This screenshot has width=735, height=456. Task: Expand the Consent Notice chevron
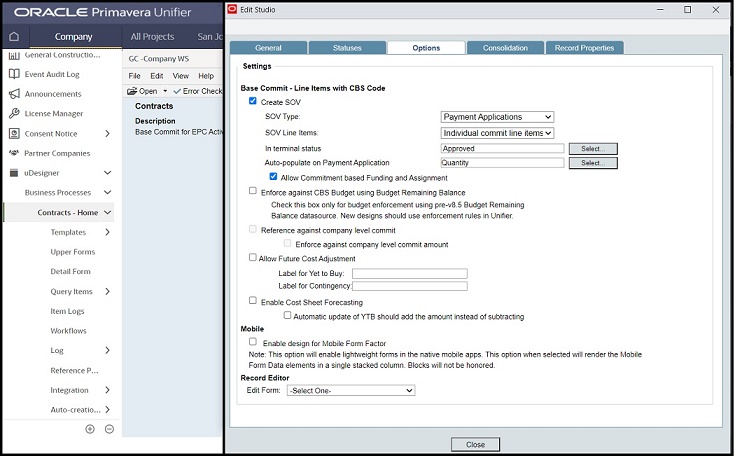(x=107, y=134)
